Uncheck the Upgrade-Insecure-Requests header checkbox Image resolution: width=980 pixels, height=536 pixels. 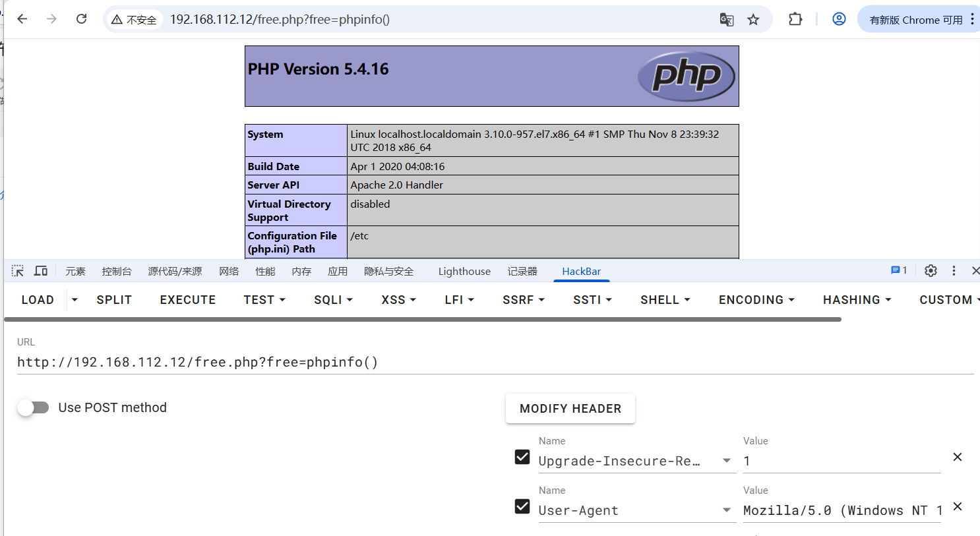pos(522,457)
